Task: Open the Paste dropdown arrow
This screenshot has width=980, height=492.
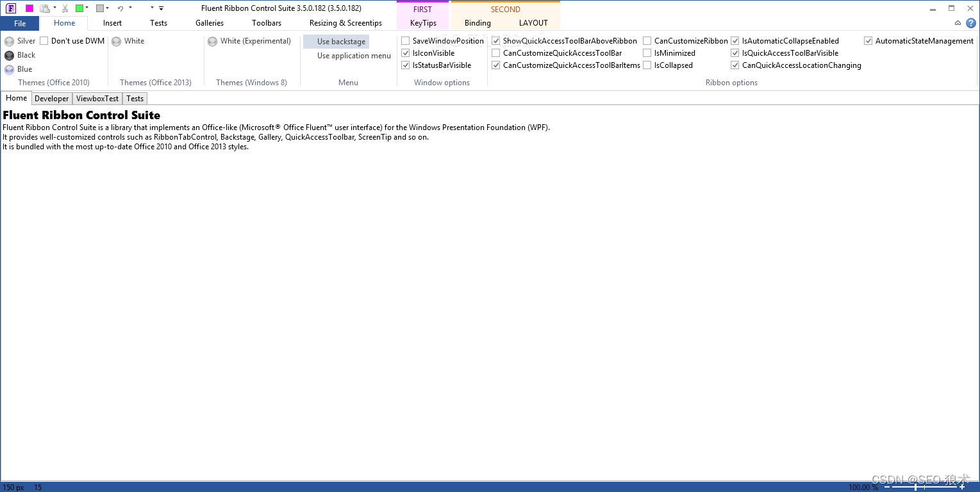Action: [54, 8]
